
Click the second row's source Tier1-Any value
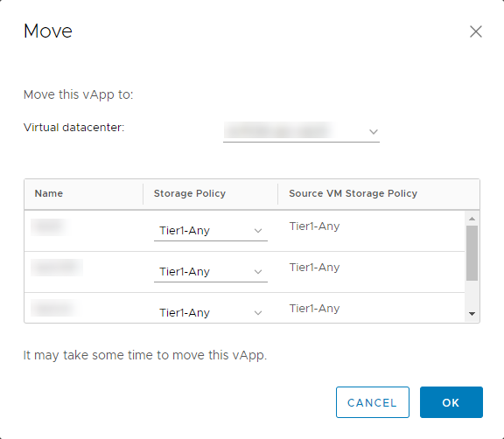click(x=314, y=268)
